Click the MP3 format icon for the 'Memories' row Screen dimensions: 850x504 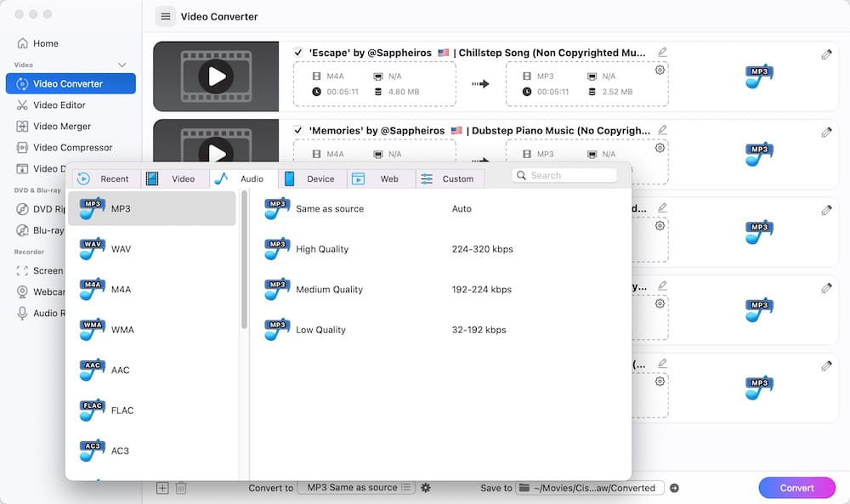[x=759, y=155]
